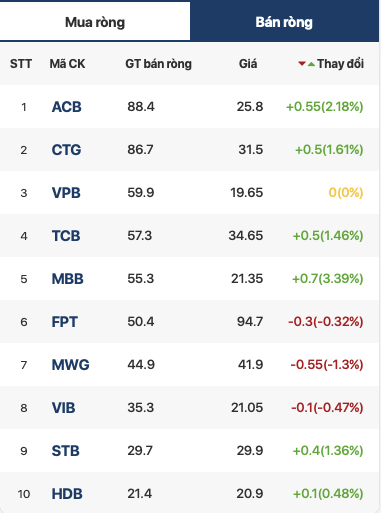This screenshot has height=513, width=381.
Task: Click the GT bán ròng column header
Action: (158, 64)
